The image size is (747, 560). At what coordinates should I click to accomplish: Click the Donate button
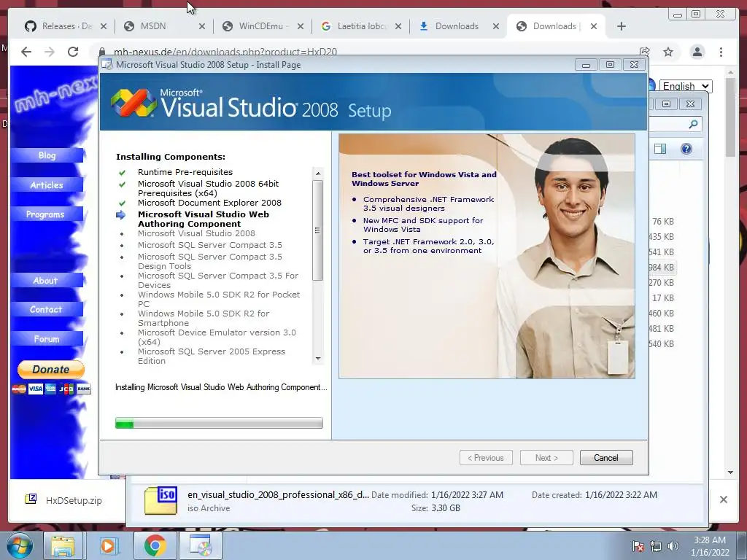point(51,369)
